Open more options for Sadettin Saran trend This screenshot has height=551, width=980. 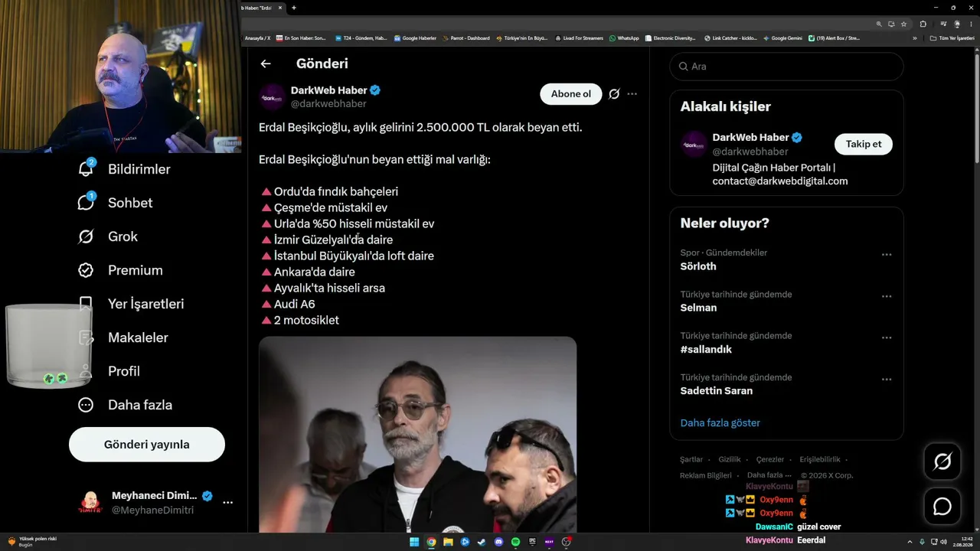[887, 380]
